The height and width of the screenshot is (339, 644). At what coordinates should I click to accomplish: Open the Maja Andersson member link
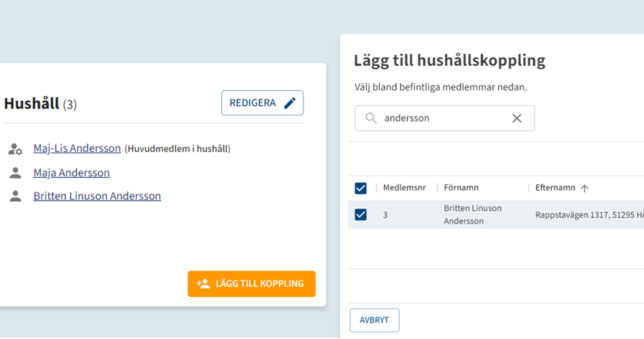click(x=72, y=172)
